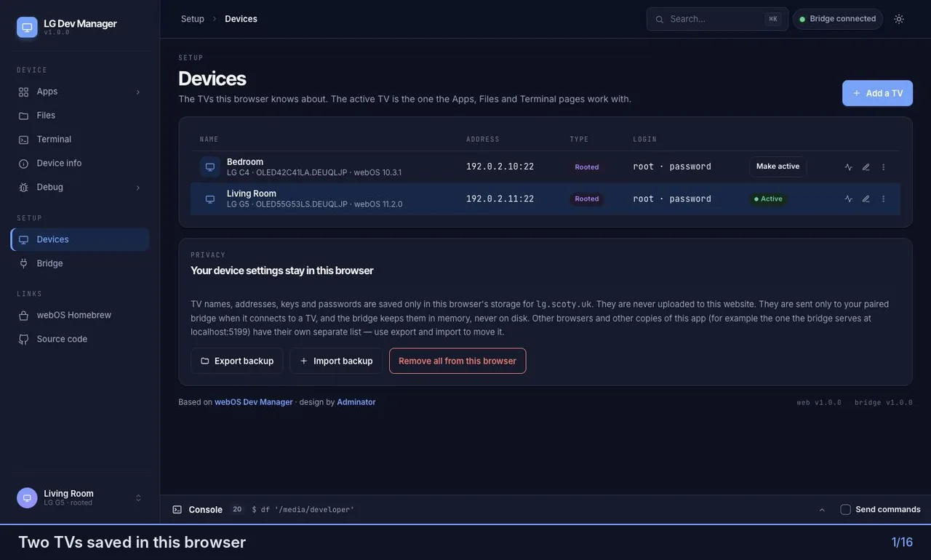Click the Console terminal icon
This screenshot has width=931, height=560.
pyautogui.click(x=177, y=510)
